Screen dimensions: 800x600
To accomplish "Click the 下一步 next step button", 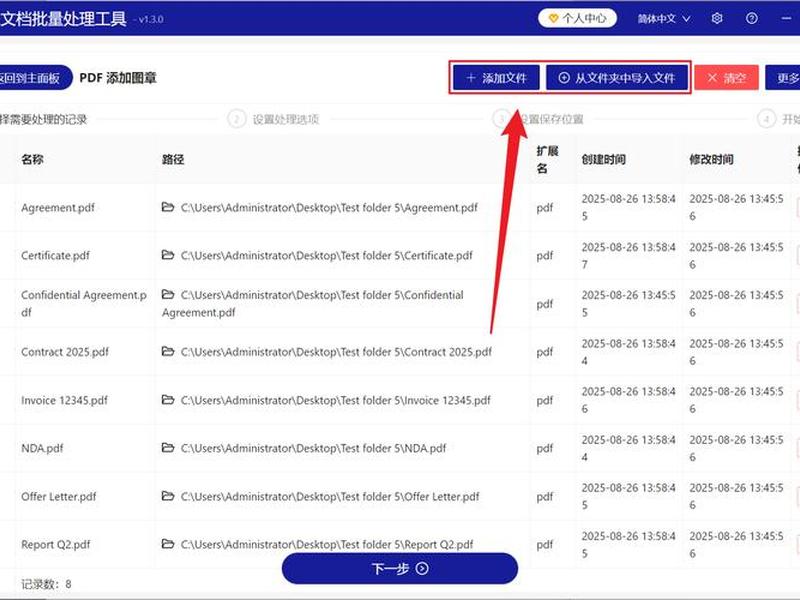I will [399, 568].
